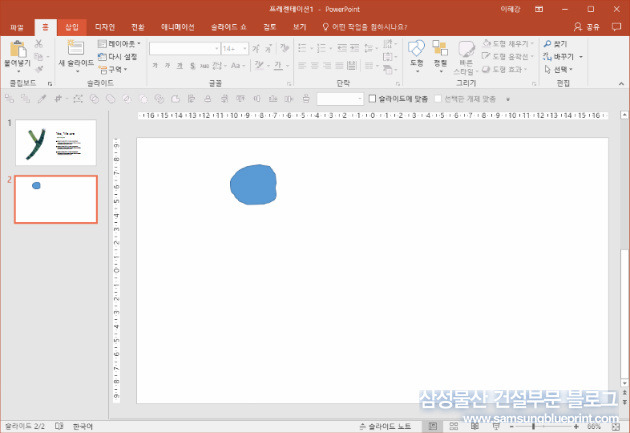
Task: Switch to Slide Sorter view icon
Action: [454, 427]
